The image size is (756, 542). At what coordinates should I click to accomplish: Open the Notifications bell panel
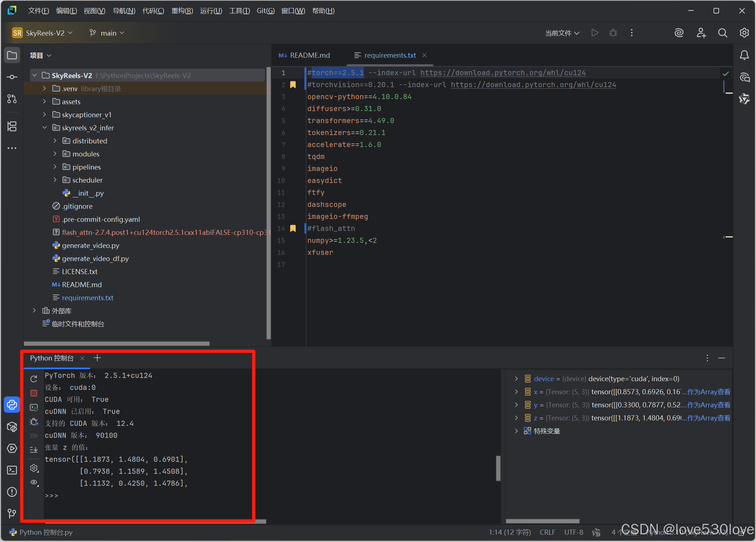(744, 55)
